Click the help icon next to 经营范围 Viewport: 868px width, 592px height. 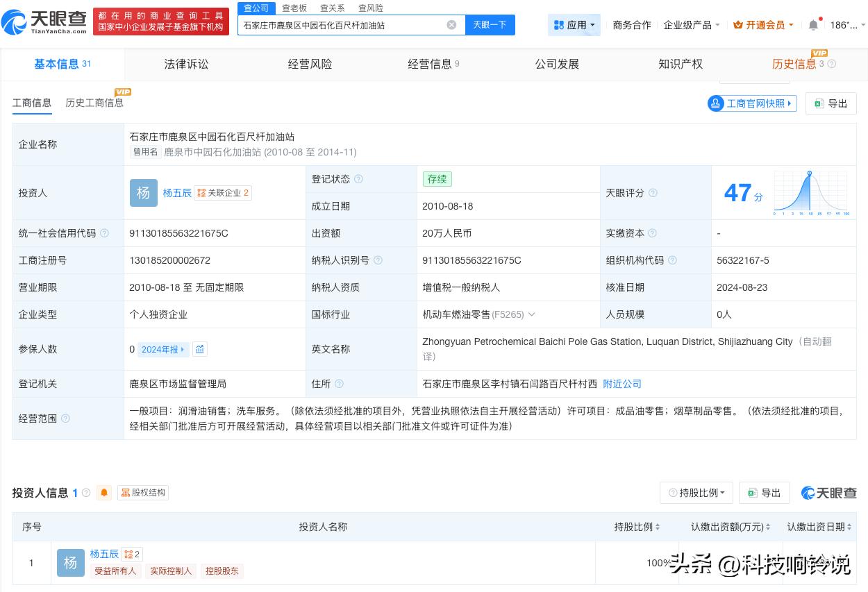click(65, 418)
